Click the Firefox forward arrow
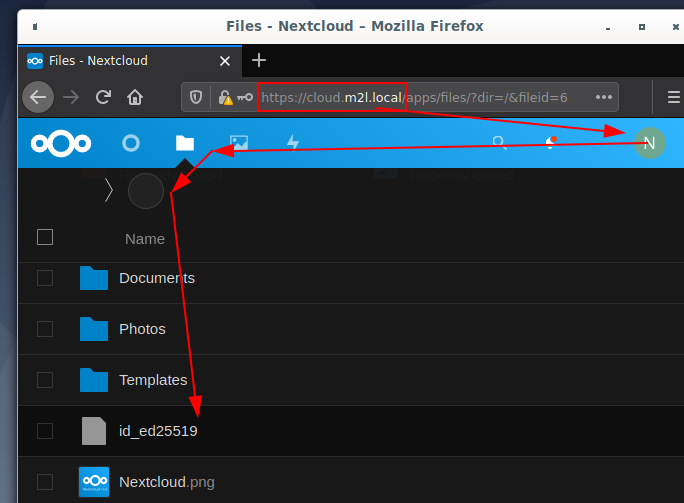This screenshot has height=503, width=684. tap(71, 97)
